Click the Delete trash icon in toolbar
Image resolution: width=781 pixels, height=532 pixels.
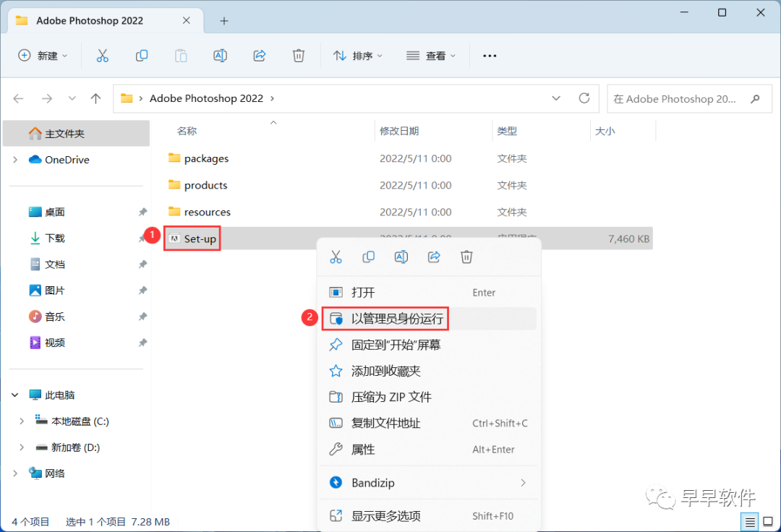299,56
